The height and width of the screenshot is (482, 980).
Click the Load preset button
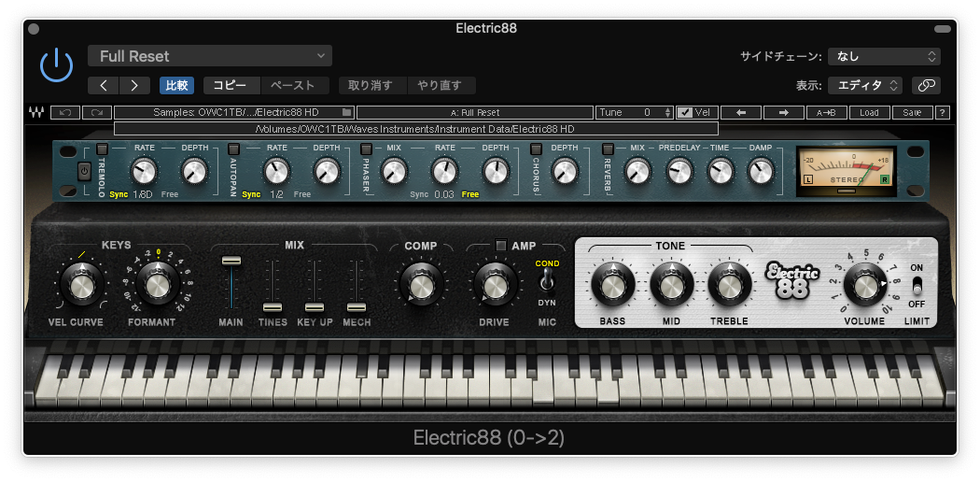(869, 112)
